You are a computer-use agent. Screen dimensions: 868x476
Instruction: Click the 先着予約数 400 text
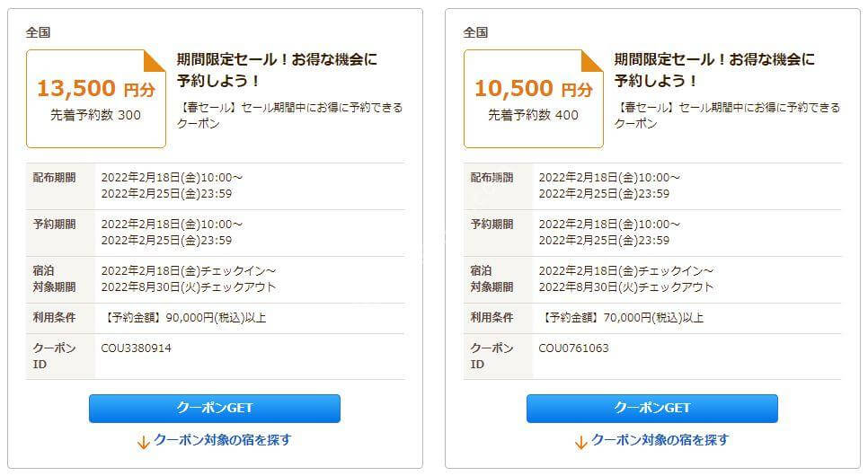coord(533,115)
